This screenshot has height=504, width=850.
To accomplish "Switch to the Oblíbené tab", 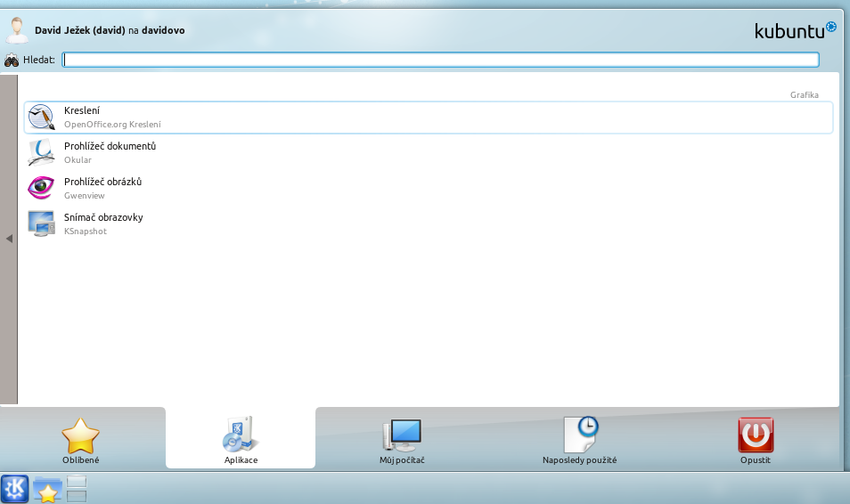I will [x=81, y=440].
